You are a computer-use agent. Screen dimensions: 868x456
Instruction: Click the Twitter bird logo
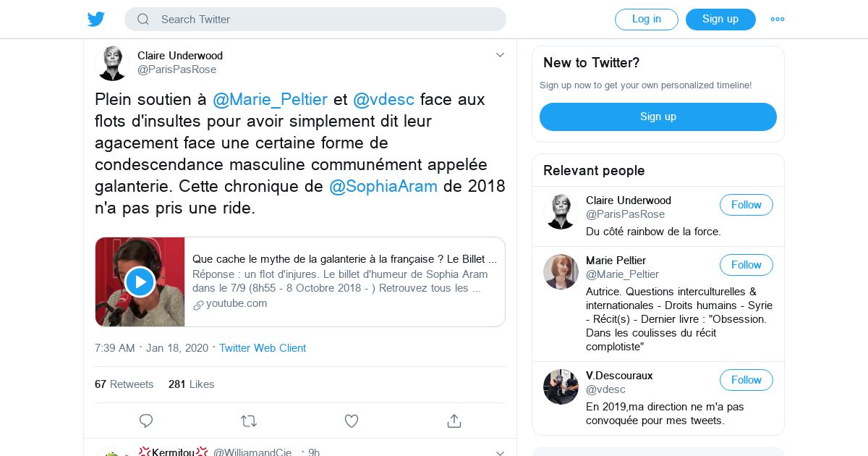96,19
